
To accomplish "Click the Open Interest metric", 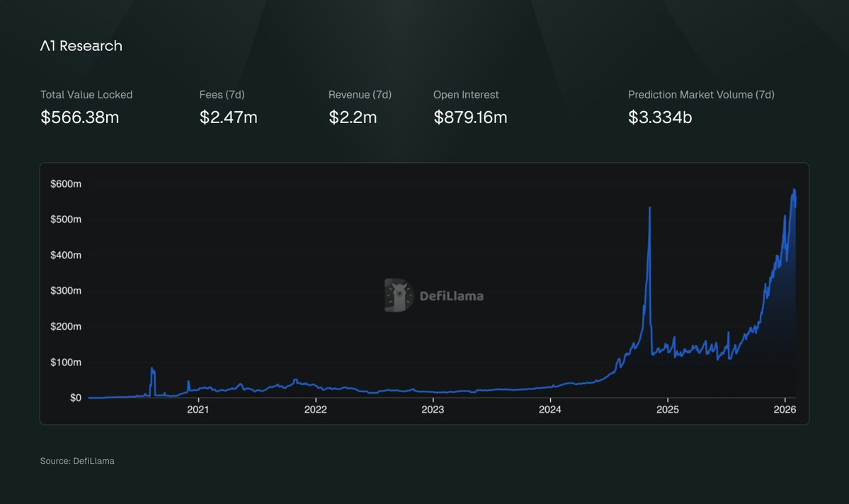I will pos(467,94).
